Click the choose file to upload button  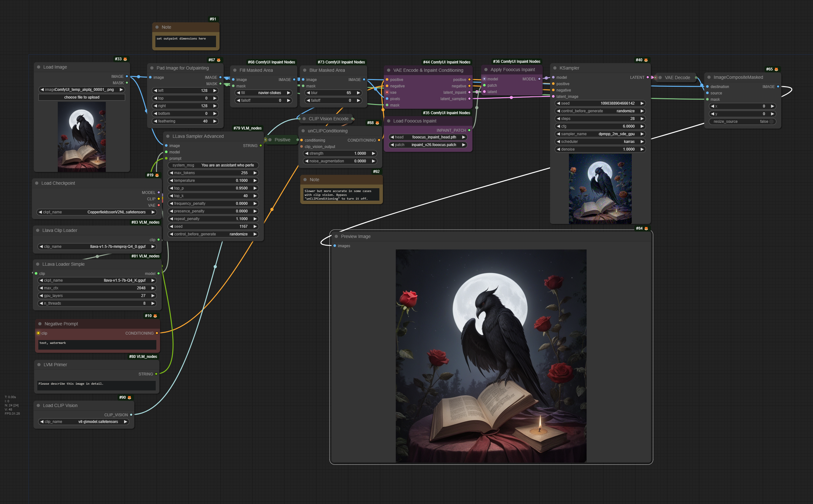(x=82, y=97)
